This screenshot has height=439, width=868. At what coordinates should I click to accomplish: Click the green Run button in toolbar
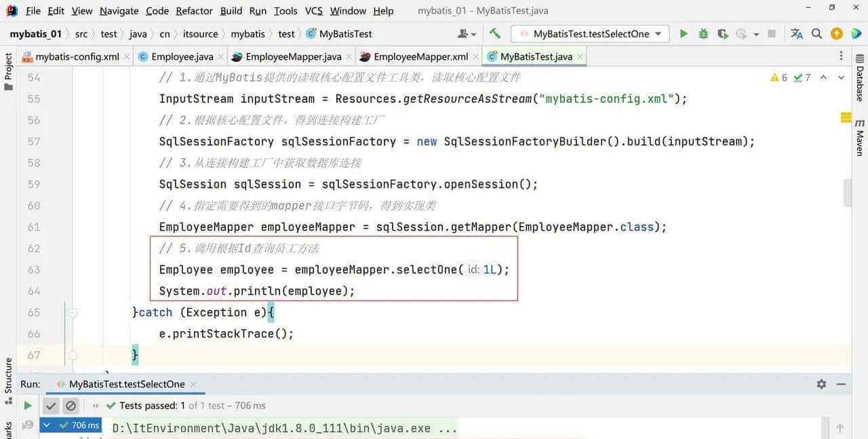684,34
